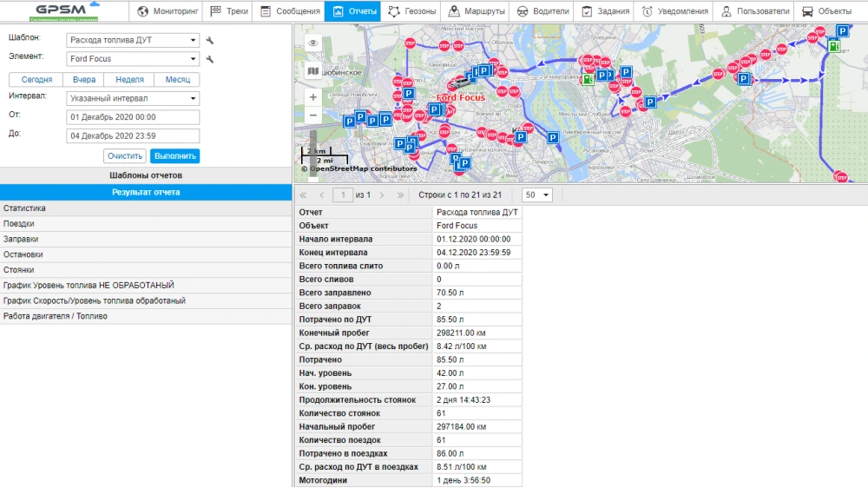This screenshot has width=868, height=488.
Task: Toggle map visibility with the eye icon
Action: (313, 43)
